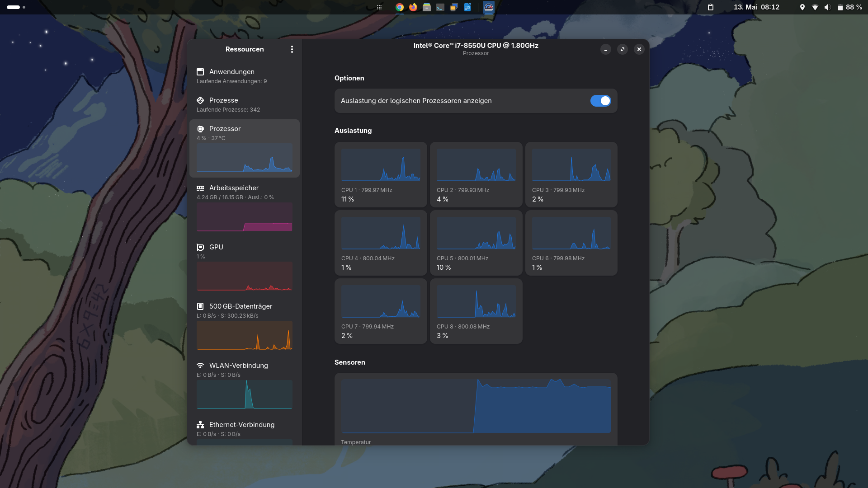This screenshot has width=868, height=488.
Task: Click the 500 GB-Datenträger drive icon
Action: coord(200,306)
